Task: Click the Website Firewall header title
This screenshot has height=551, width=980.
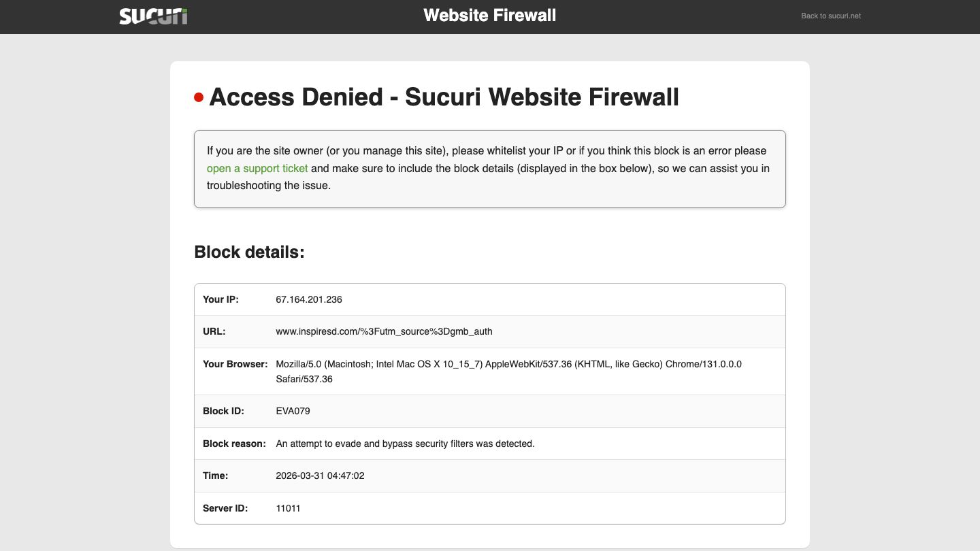Action: click(x=489, y=16)
